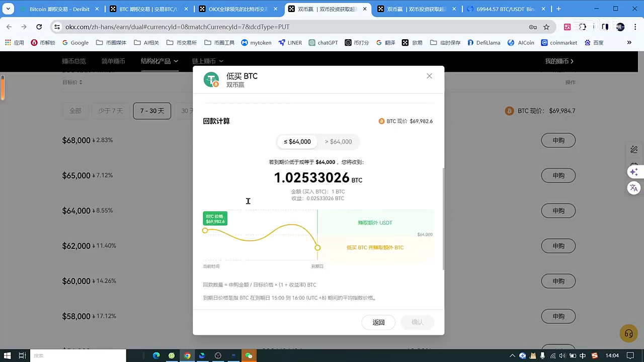This screenshot has height=362, width=644.
Task: Open WeChat from the taskbar
Action: pos(249,355)
